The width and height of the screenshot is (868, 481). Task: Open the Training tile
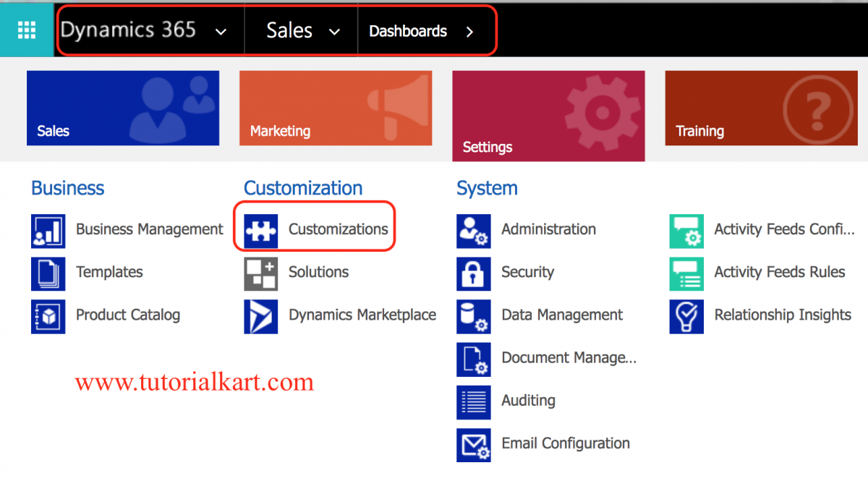pyautogui.click(x=761, y=108)
